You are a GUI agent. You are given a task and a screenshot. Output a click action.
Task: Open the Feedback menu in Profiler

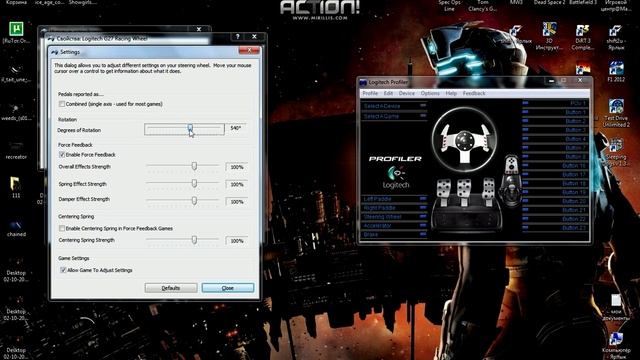[474, 93]
